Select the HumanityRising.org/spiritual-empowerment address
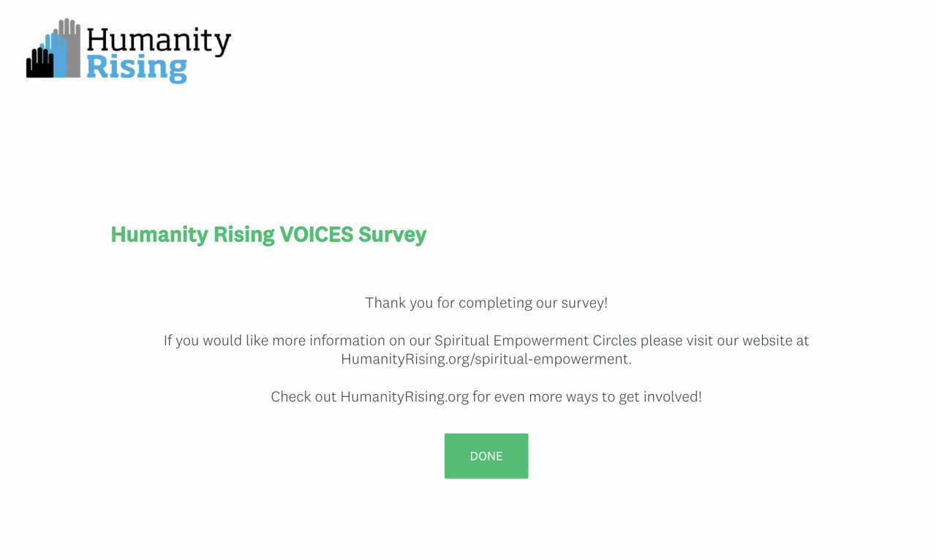This screenshot has width=936, height=560. click(x=486, y=359)
